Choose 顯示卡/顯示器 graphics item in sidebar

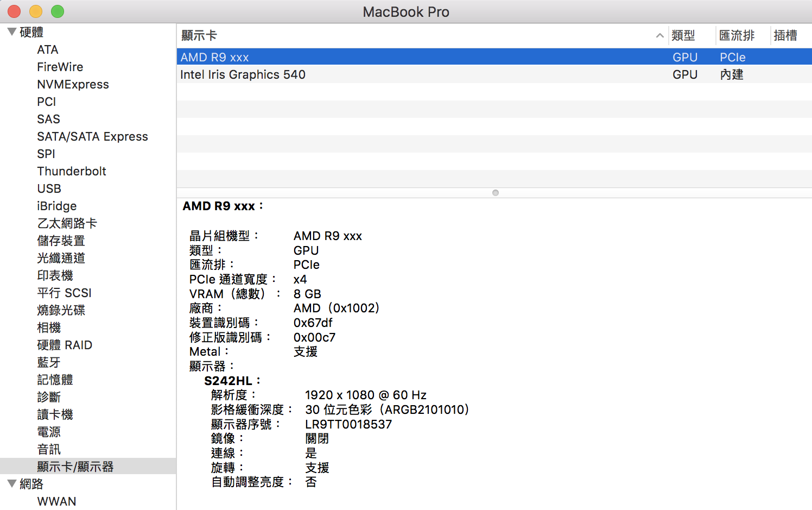click(75, 467)
